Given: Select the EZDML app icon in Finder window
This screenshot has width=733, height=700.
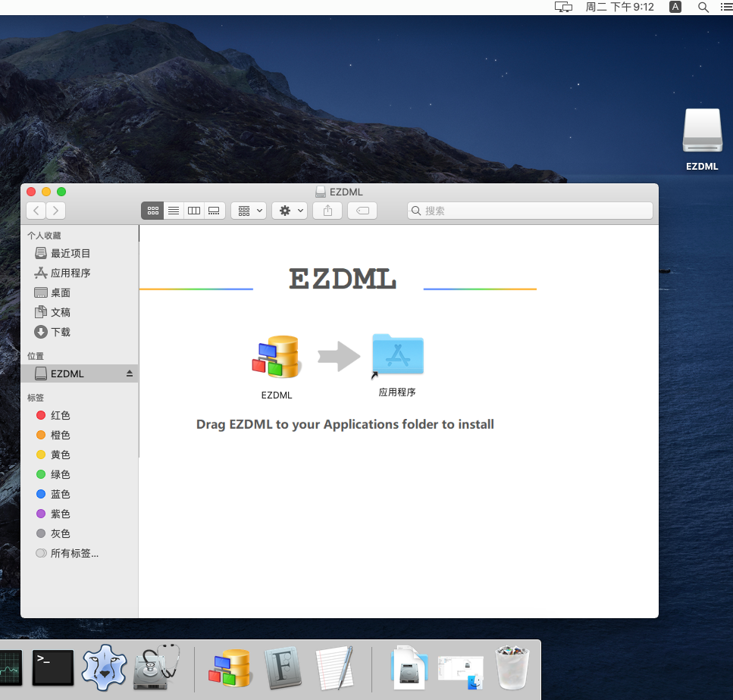Looking at the screenshot, I should click(276, 357).
